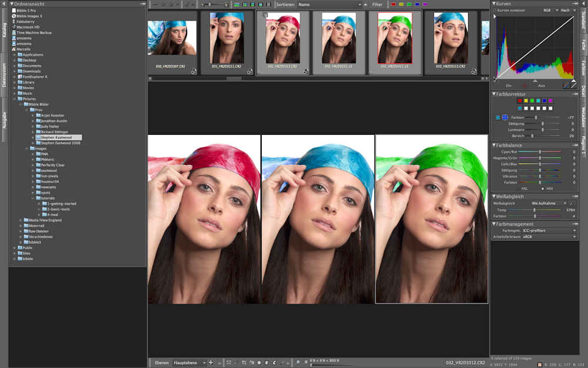Click the purple color label filter

pyautogui.click(x=425, y=4)
